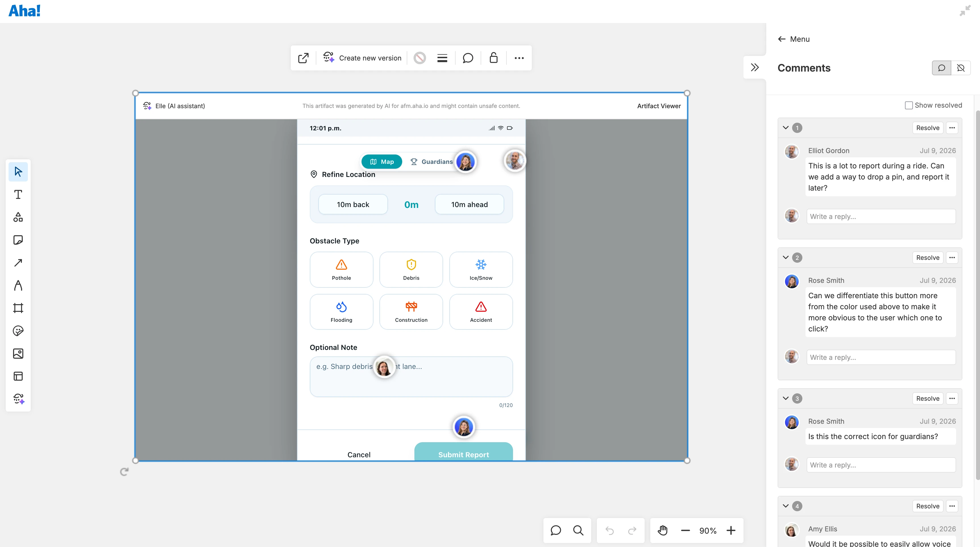
Task: Select the Line arrow tool
Action: click(18, 263)
